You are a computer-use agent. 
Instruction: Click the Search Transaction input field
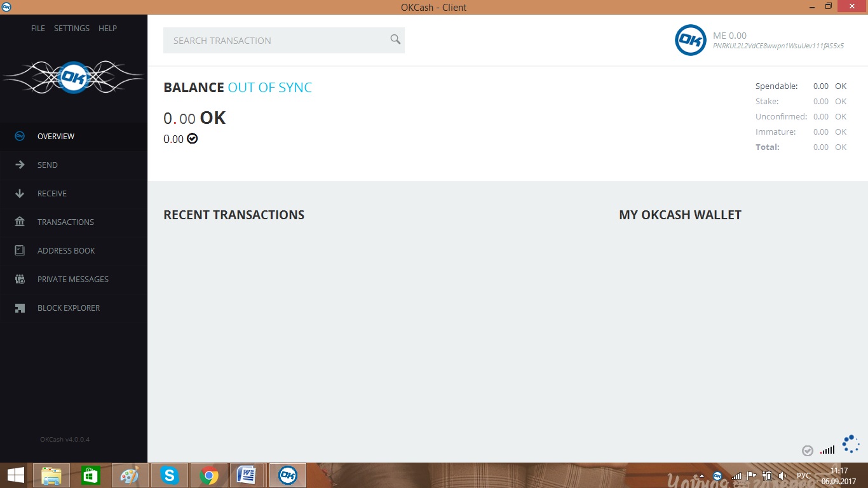284,40
